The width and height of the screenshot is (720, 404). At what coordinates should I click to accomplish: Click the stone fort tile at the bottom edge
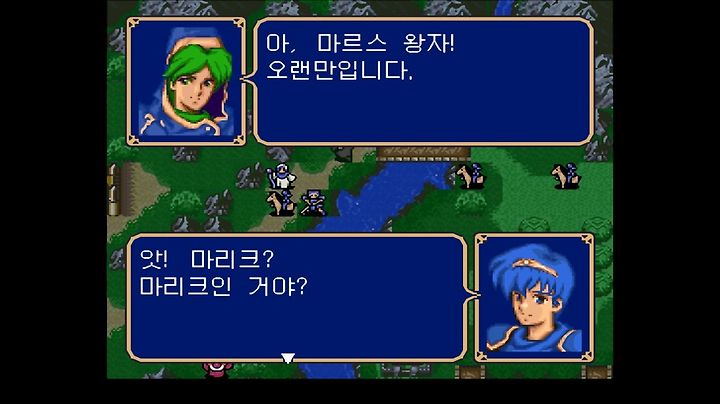pos(406,370)
